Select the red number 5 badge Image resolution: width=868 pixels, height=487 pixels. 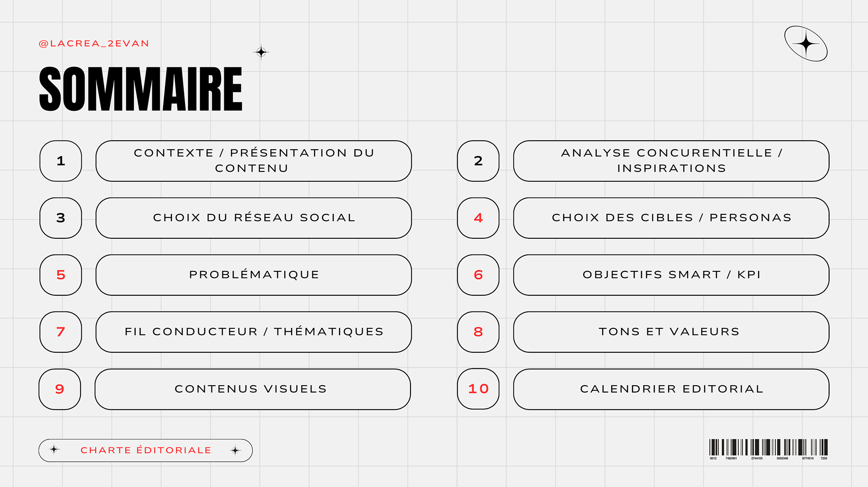[x=61, y=275]
